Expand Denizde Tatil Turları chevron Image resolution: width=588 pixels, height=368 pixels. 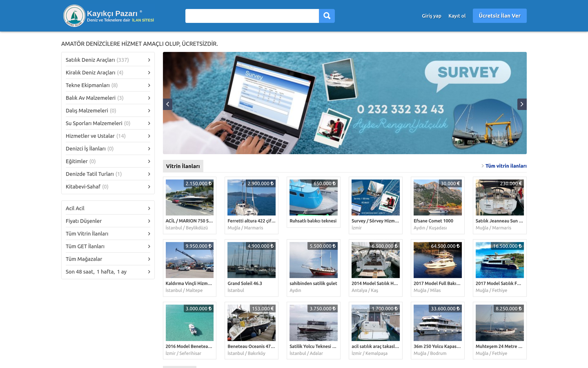tap(149, 174)
